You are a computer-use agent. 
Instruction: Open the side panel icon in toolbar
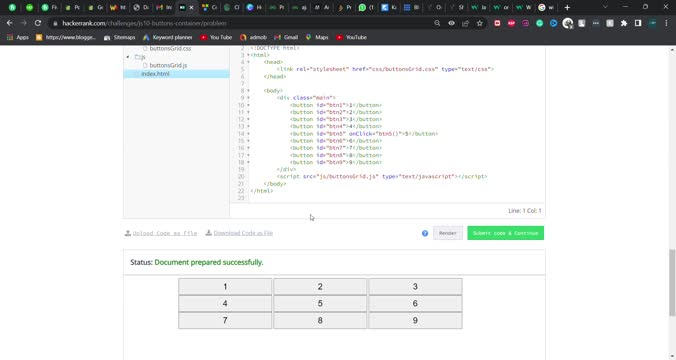(x=638, y=23)
